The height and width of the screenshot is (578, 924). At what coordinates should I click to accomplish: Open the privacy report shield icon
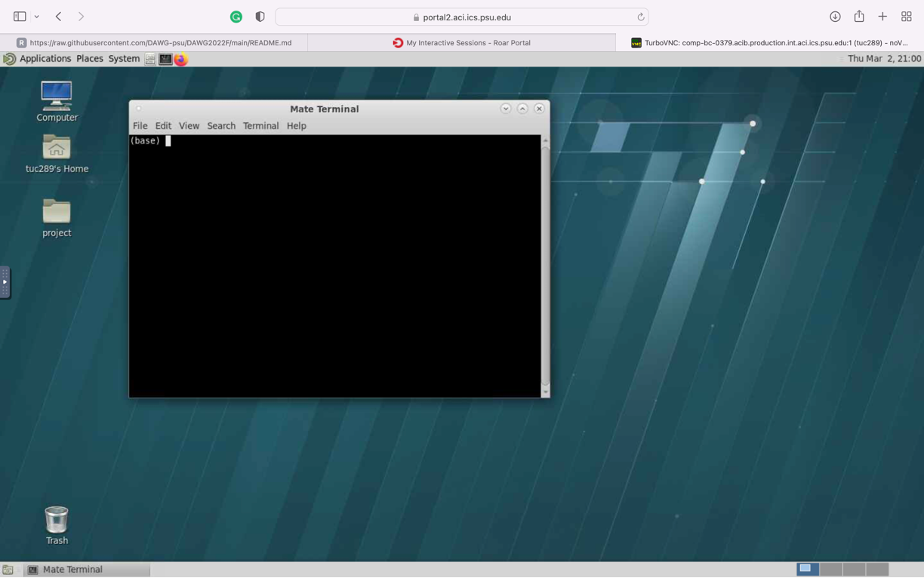click(260, 17)
